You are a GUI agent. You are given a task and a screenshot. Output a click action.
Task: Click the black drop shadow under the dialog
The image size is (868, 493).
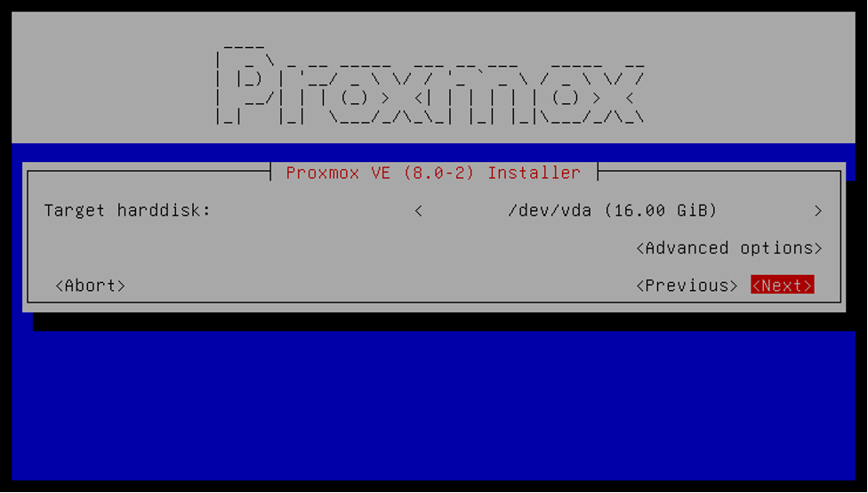pyautogui.click(x=443, y=322)
